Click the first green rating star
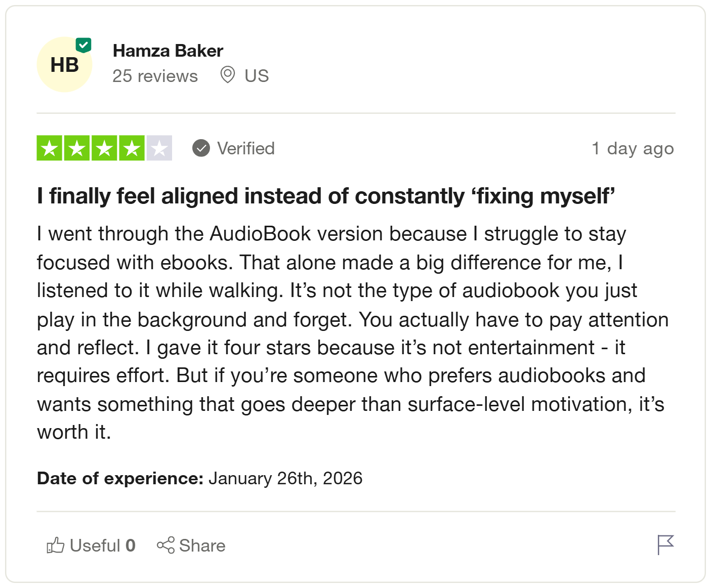The width and height of the screenshot is (711, 588). (49, 148)
